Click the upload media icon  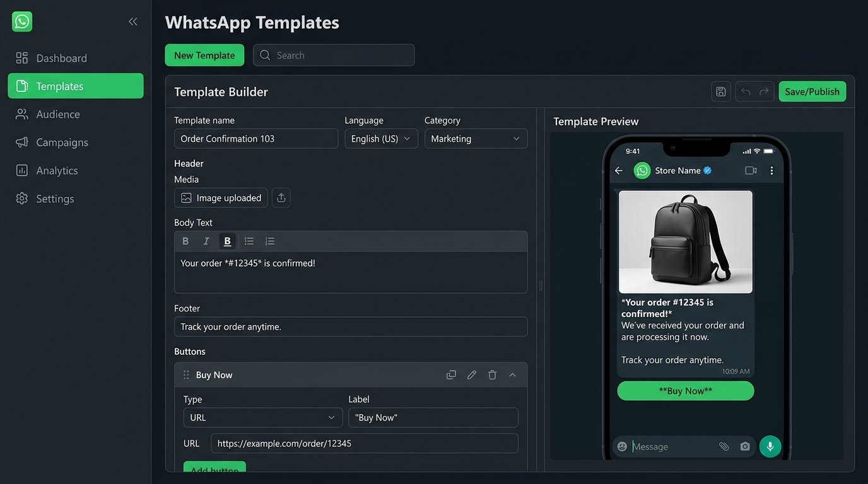tap(281, 198)
